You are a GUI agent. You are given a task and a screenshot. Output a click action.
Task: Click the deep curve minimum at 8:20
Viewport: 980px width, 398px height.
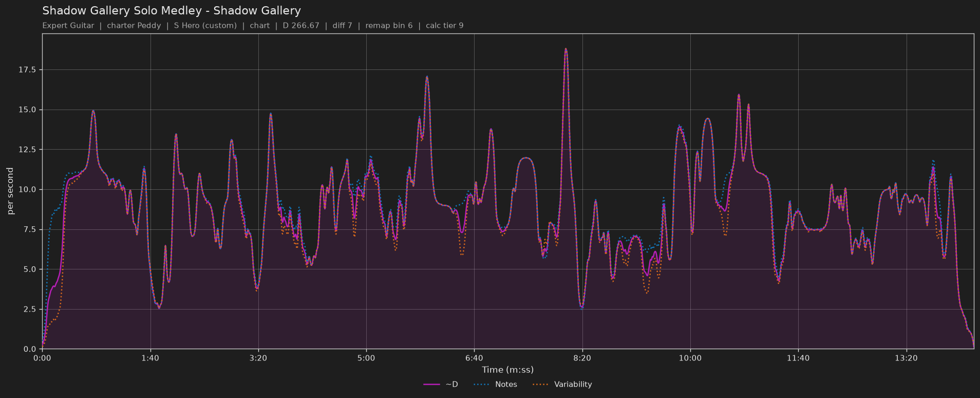pos(581,307)
